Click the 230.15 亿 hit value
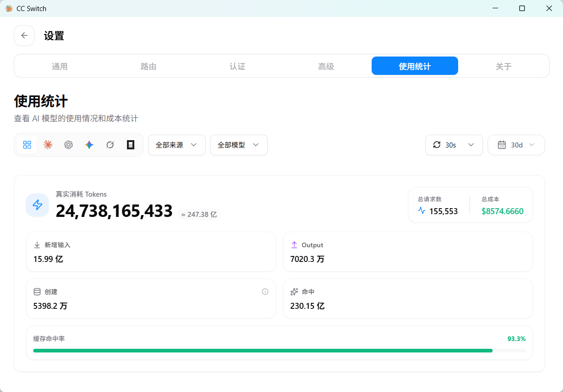 tap(307, 306)
